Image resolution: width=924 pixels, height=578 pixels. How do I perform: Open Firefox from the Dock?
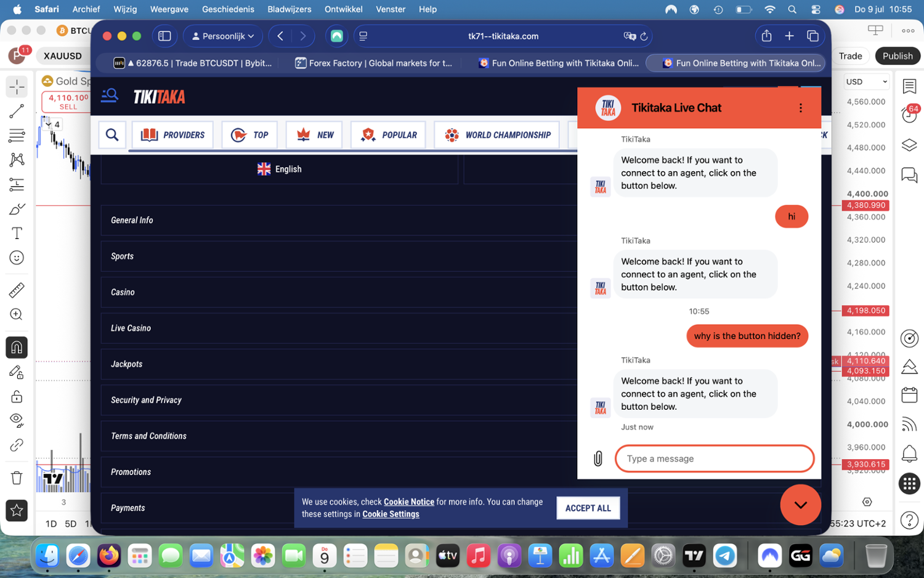click(109, 556)
